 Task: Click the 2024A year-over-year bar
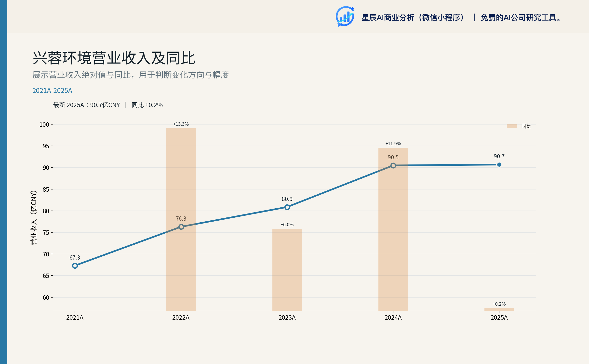pyautogui.click(x=393, y=229)
